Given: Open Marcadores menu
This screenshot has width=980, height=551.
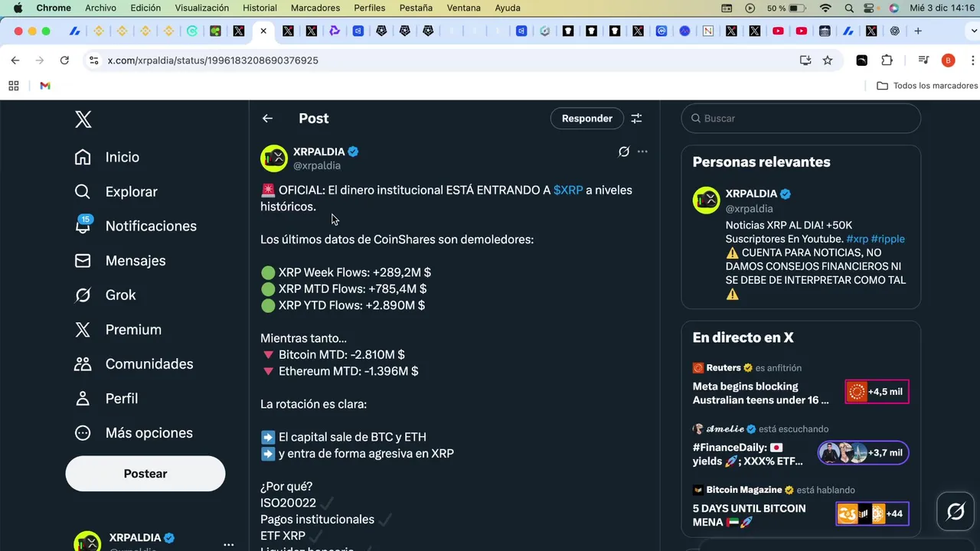Looking at the screenshot, I should pyautogui.click(x=315, y=8).
